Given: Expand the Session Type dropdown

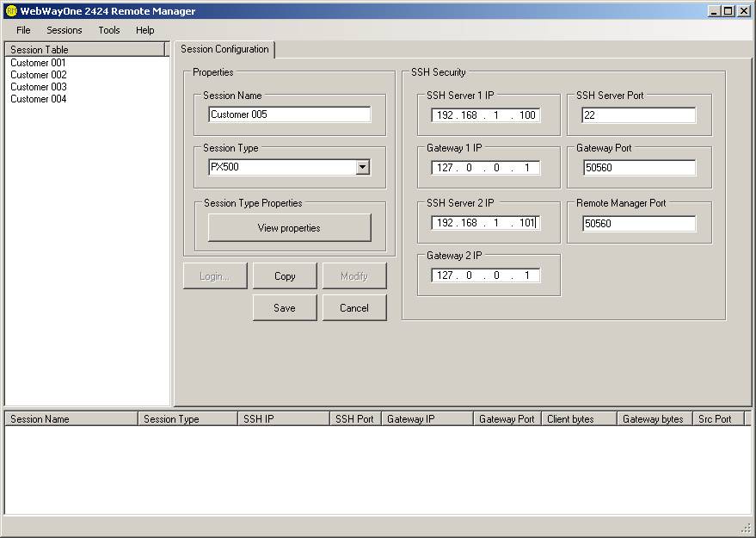Looking at the screenshot, I should 363,168.
